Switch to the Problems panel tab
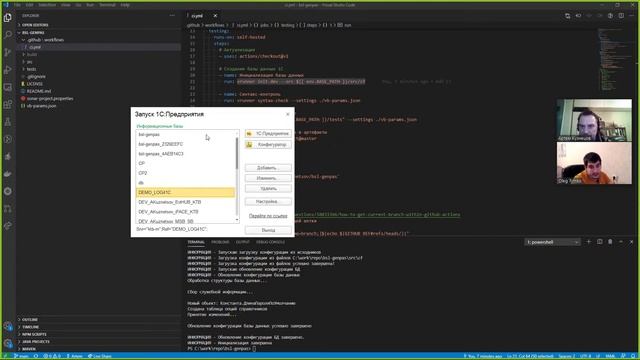 click(x=220, y=242)
